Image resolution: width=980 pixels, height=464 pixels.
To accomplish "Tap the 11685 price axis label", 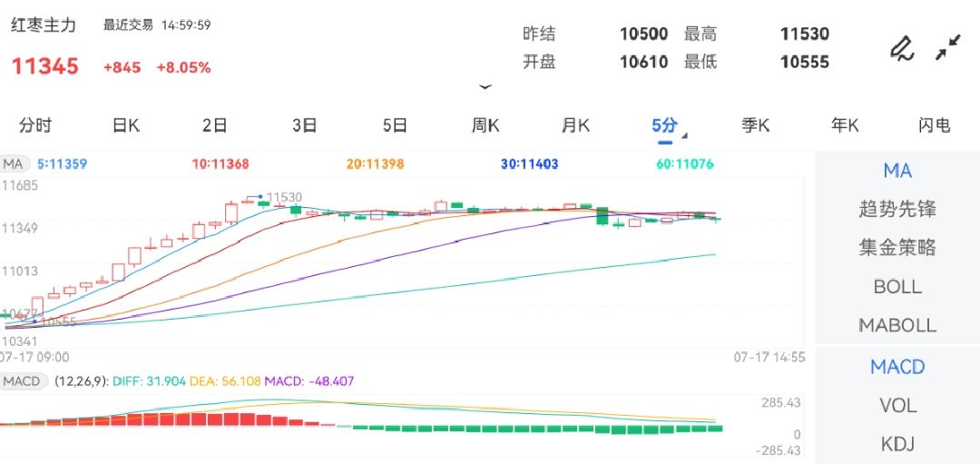I will point(20,186).
